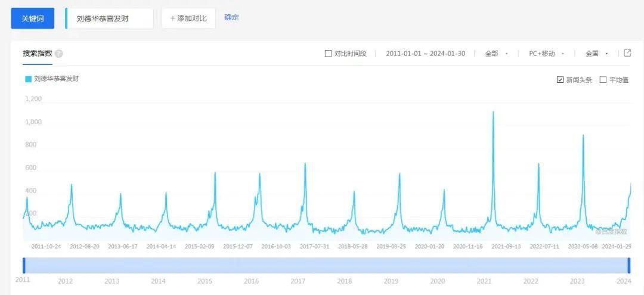644x295 pixels.
Task: Click the highest chart peak near 2021
Action: tap(493, 112)
